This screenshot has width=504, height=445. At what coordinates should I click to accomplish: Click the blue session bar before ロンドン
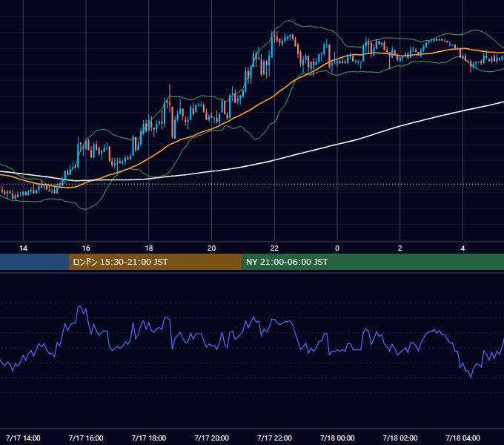coord(34,262)
